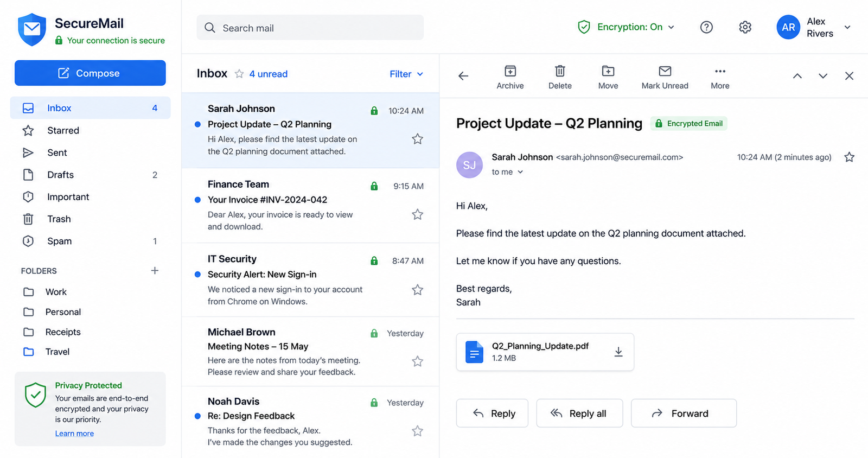
Task: Open the Travel folder
Action: (91, 352)
